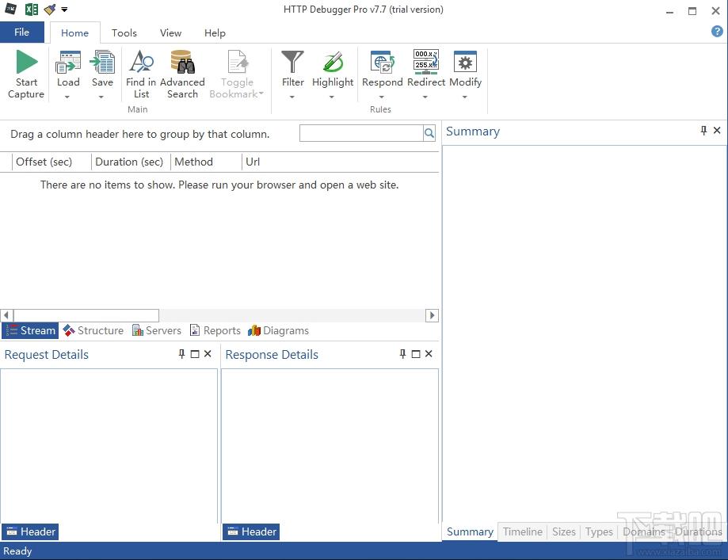Select the Stream view tab
Viewport: 728px width, 560px height.
pos(31,330)
